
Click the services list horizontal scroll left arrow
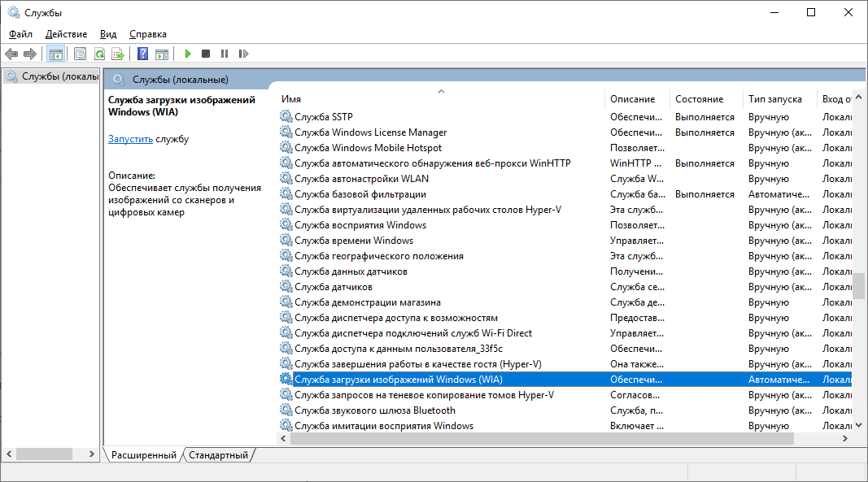(x=283, y=438)
